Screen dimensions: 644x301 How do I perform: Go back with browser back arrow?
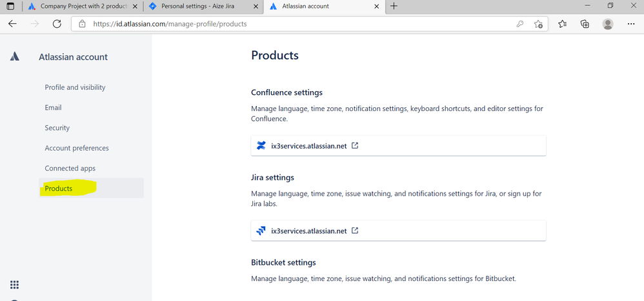(x=13, y=24)
